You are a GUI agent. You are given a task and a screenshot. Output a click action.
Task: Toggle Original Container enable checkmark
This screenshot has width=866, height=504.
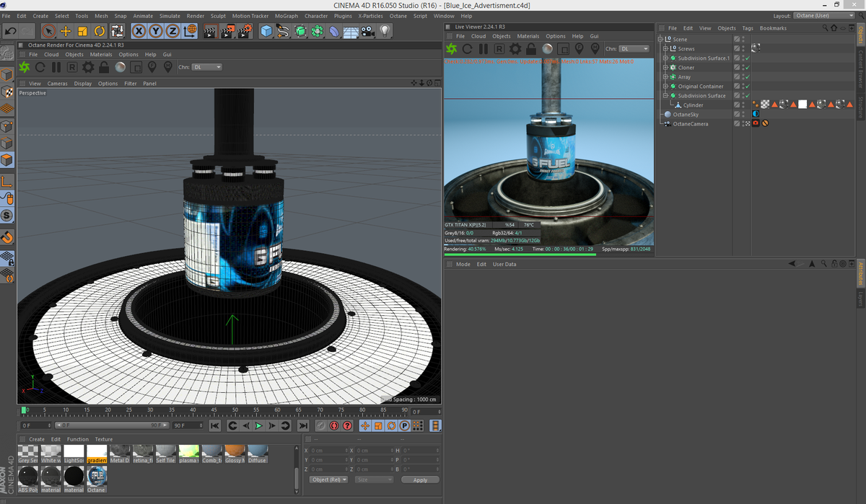[747, 87]
